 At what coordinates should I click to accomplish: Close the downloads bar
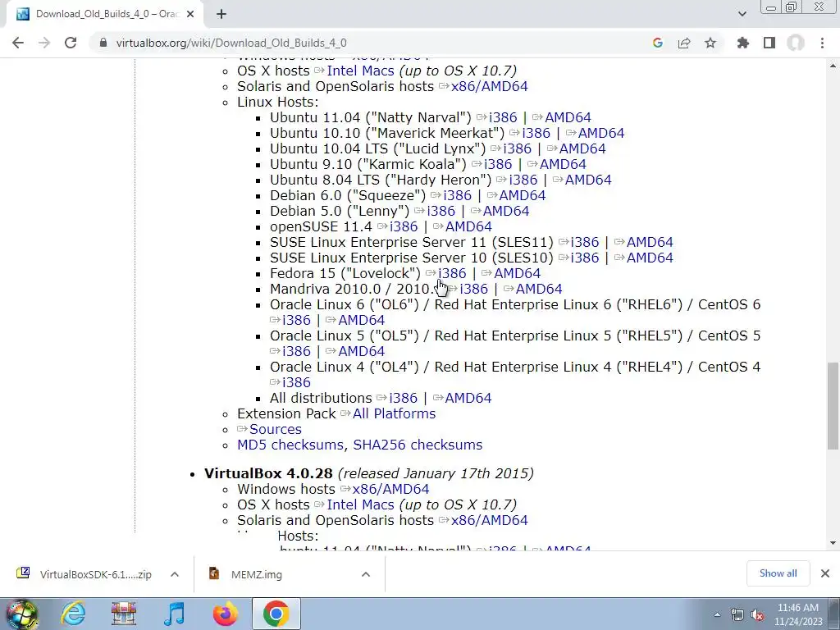coord(825,573)
